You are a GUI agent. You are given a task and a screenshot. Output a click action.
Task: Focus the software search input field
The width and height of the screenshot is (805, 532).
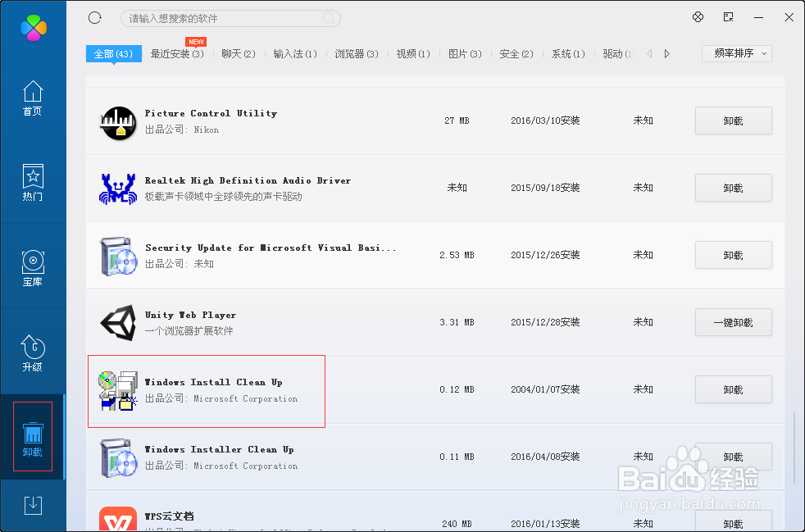230,19
